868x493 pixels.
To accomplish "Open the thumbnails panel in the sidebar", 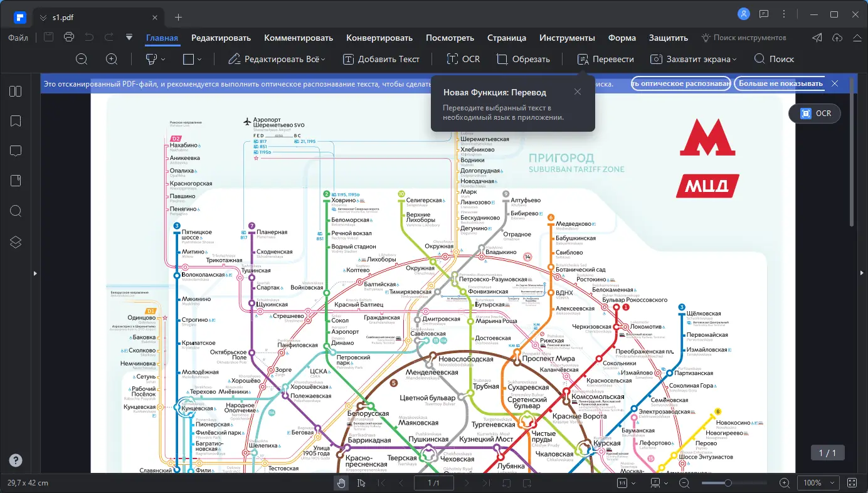I will click(16, 92).
